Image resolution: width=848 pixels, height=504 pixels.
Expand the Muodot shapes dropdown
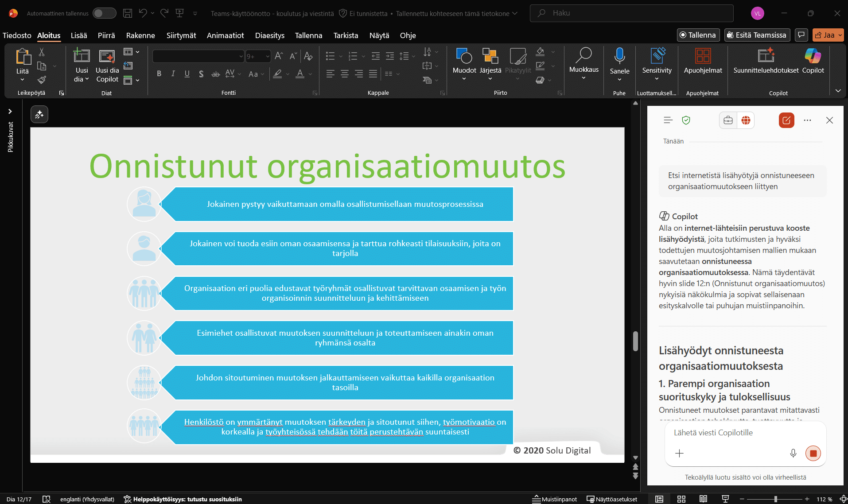click(x=464, y=79)
